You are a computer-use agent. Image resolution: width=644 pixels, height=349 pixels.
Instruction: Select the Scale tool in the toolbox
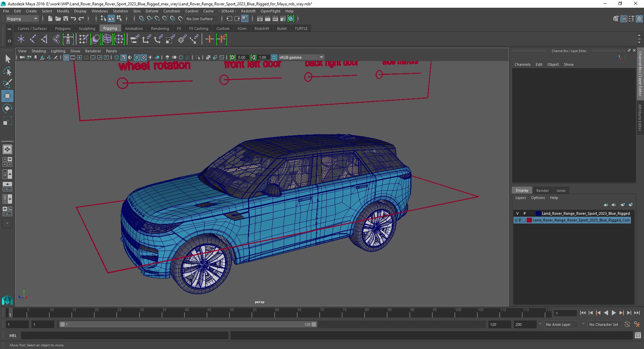click(7, 120)
